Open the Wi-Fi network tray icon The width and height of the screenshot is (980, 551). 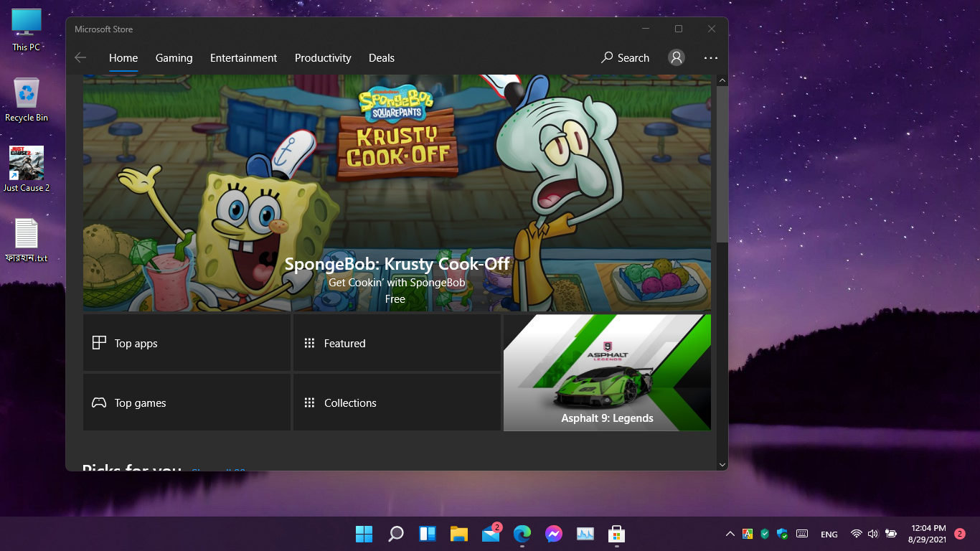pyautogui.click(x=856, y=534)
